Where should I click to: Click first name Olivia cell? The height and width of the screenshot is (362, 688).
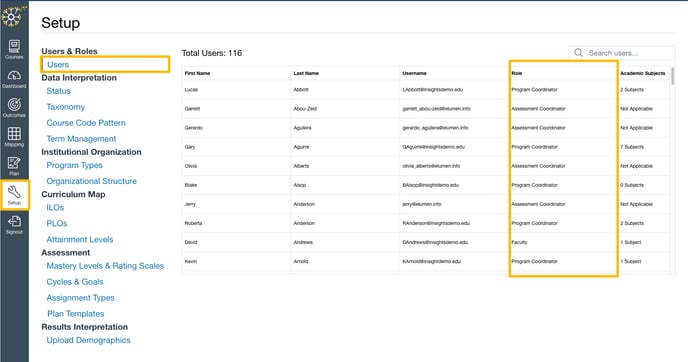coord(190,166)
